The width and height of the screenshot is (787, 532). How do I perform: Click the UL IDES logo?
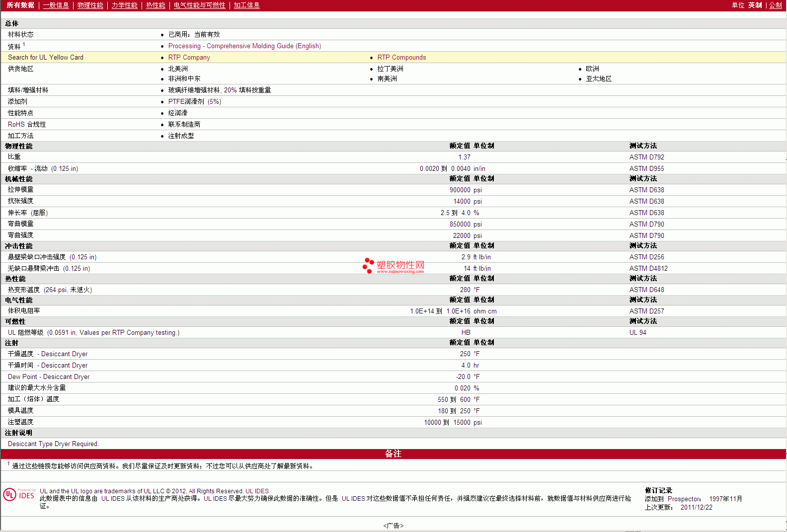[x=19, y=495]
